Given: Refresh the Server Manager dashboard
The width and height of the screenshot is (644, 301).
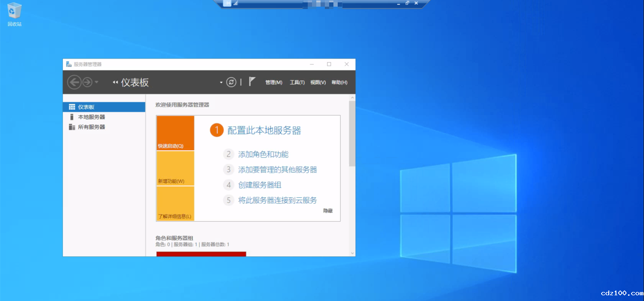Looking at the screenshot, I should (x=231, y=82).
